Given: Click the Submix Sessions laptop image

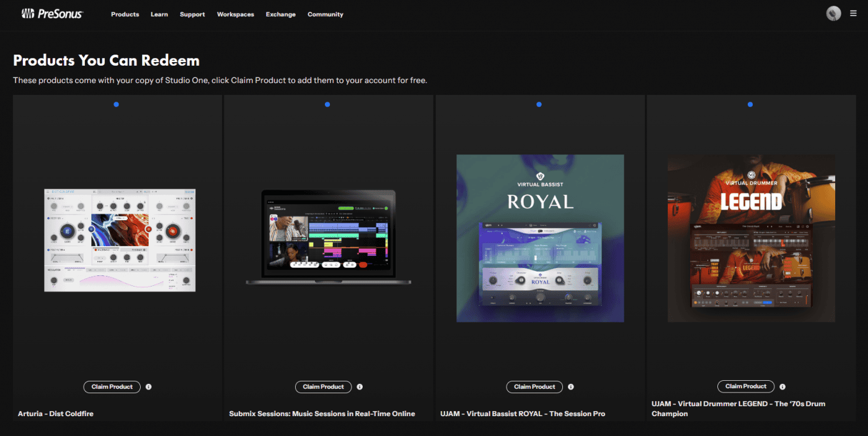Looking at the screenshot, I should click(328, 238).
